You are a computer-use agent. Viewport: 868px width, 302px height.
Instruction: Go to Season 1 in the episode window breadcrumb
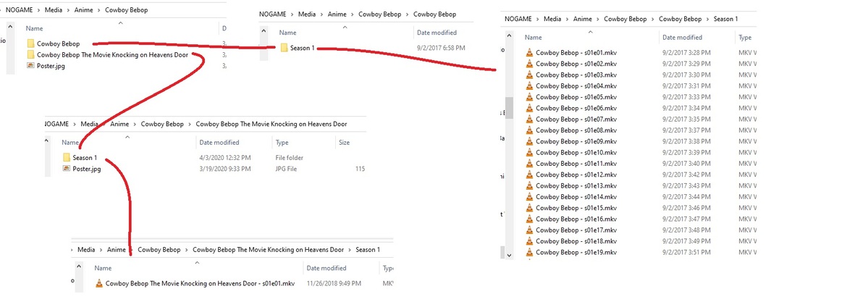point(725,19)
